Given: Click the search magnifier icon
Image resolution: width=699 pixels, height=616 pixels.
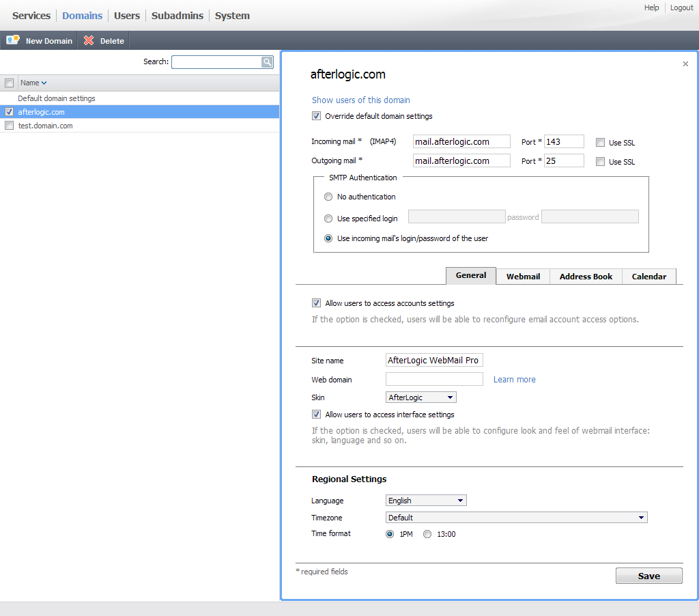Looking at the screenshot, I should click(x=267, y=62).
